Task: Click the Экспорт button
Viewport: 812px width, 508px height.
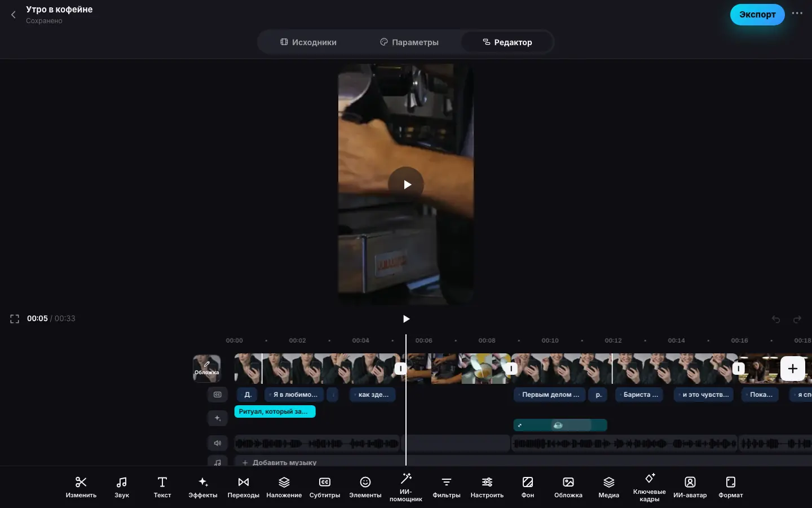Action: click(x=757, y=15)
